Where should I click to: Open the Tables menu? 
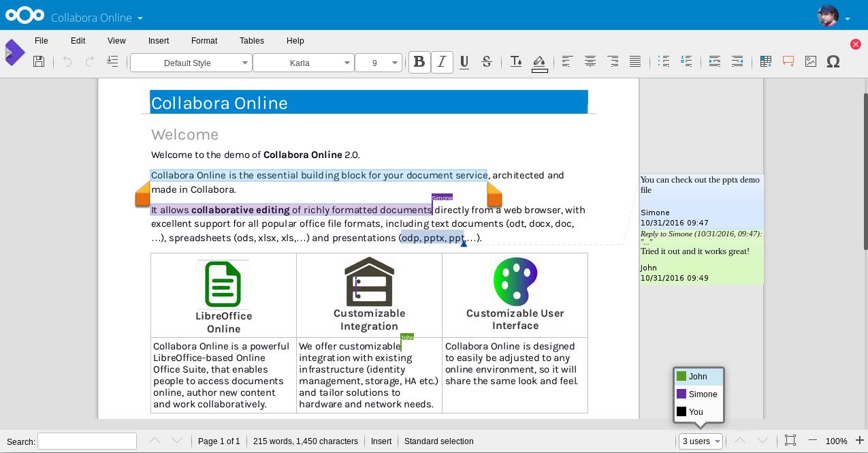pyautogui.click(x=251, y=41)
